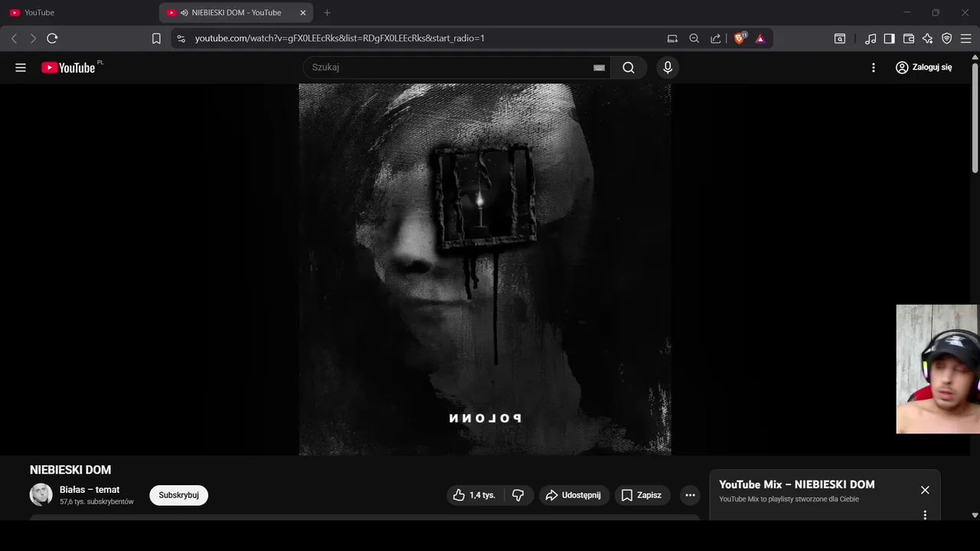Go forward with browser forward arrow
The image size is (980, 551).
[33, 38]
